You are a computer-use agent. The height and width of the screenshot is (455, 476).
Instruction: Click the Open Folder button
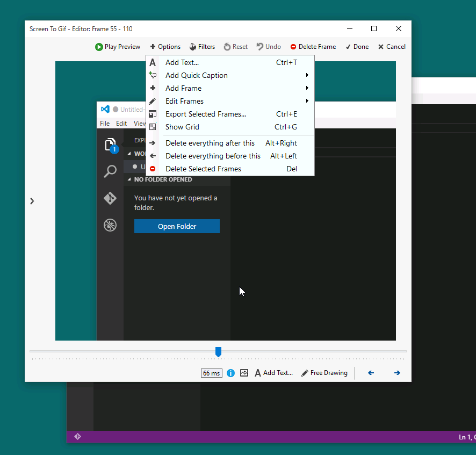pos(177,226)
